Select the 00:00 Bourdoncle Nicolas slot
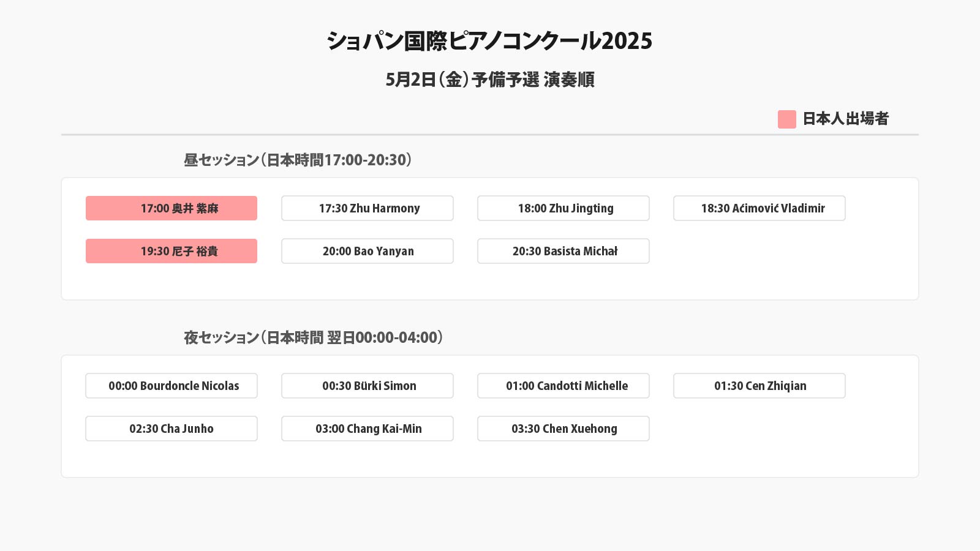The image size is (980, 551). coord(171,386)
